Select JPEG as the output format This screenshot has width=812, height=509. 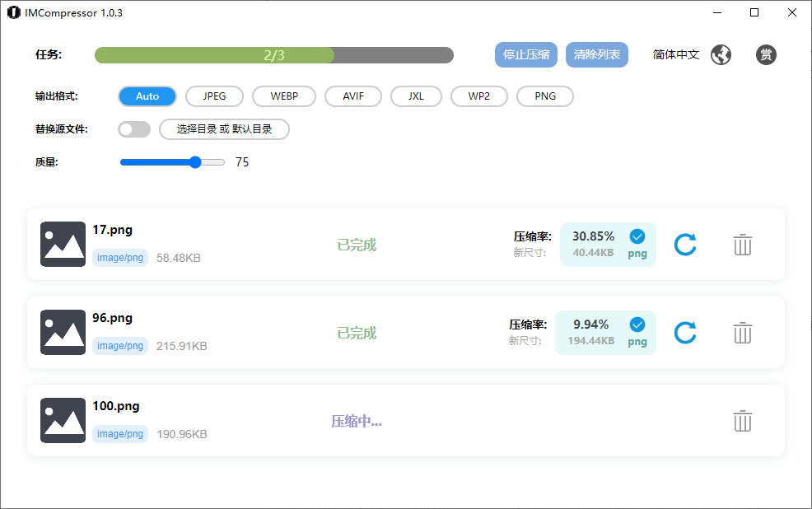point(214,96)
